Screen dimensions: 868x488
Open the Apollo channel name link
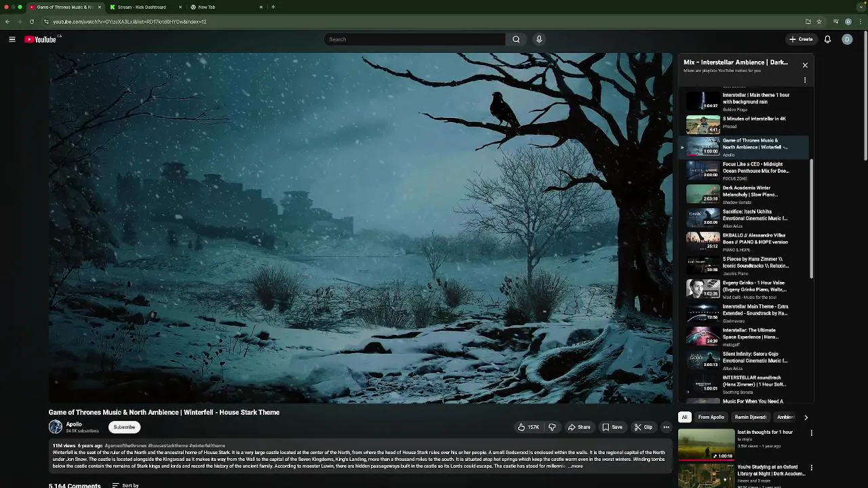tap(74, 424)
